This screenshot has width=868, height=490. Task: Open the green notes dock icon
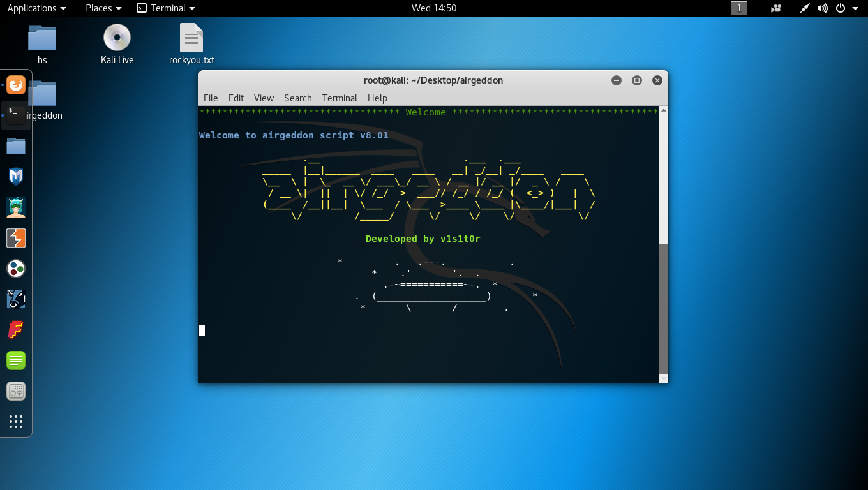(x=16, y=360)
